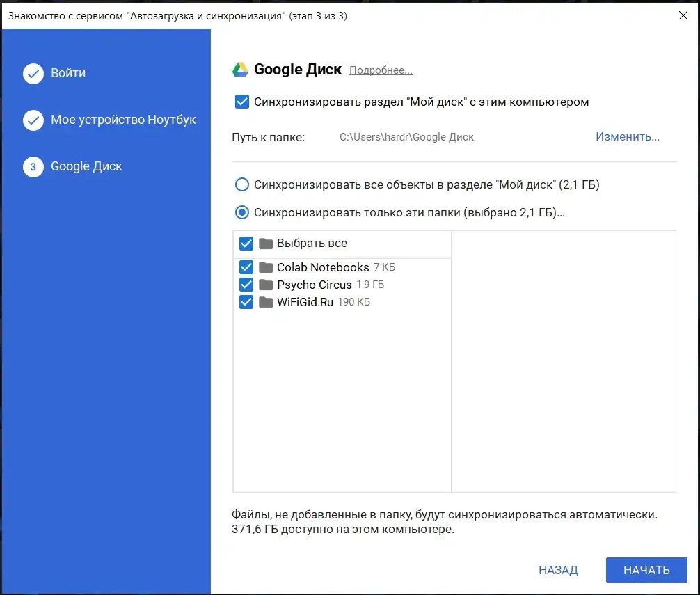The width and height of the screenshot is (700, 595).
Task: Toggle the Выбрать все checkbox
Action: (246, 244)
